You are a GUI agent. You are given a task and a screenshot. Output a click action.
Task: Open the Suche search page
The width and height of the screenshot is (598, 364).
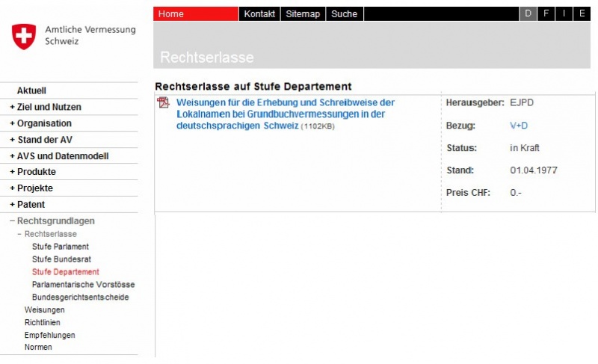[344, 13]
